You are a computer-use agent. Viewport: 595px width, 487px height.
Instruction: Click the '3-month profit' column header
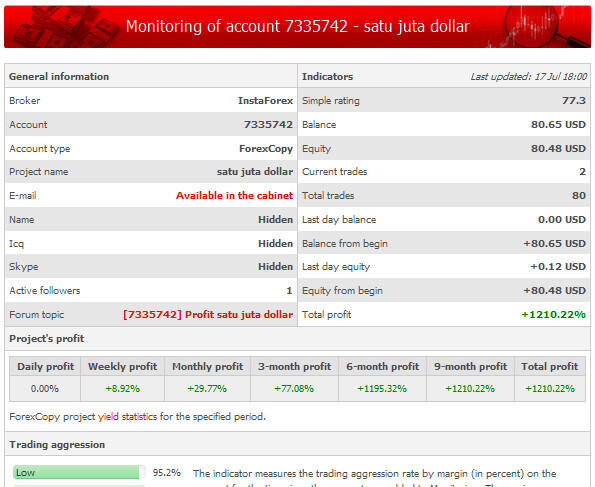pos(294,366)
